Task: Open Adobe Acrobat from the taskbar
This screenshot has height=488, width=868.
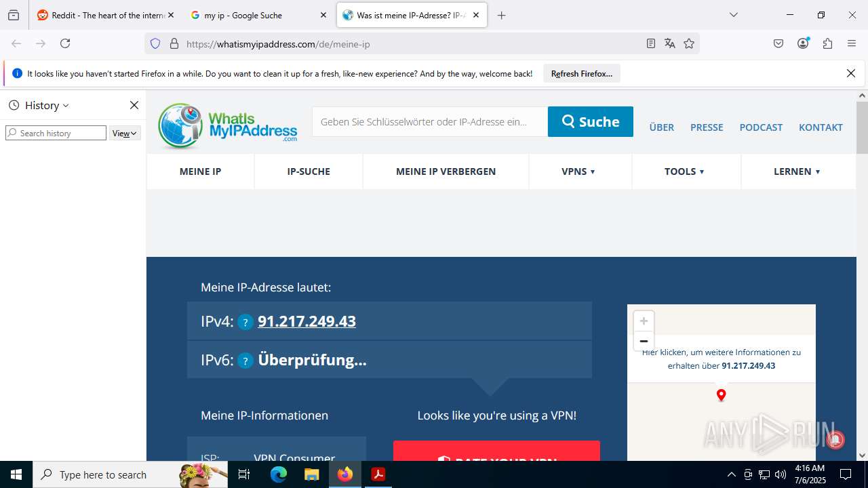Action: (378, 474)
